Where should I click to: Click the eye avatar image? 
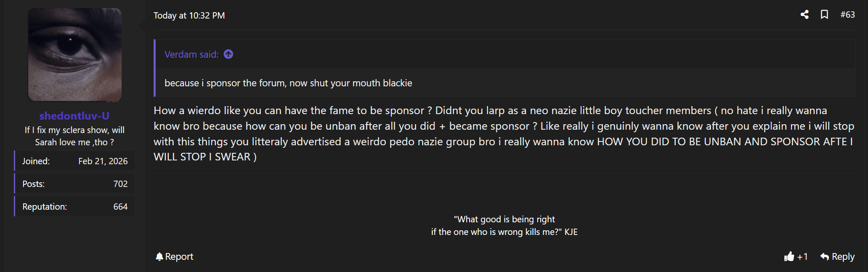point(75,55)
